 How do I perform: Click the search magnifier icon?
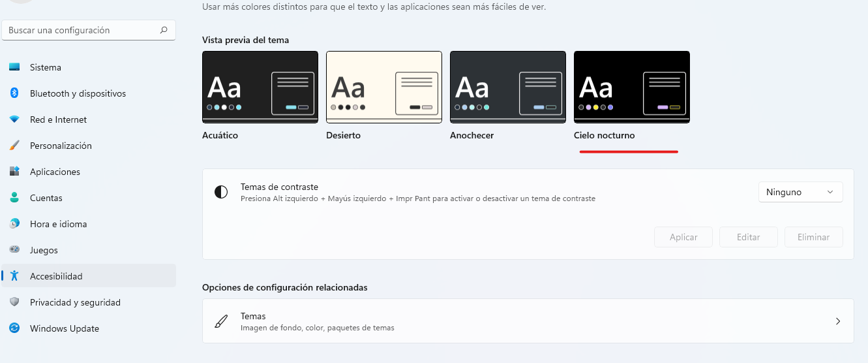click(164, 30)
